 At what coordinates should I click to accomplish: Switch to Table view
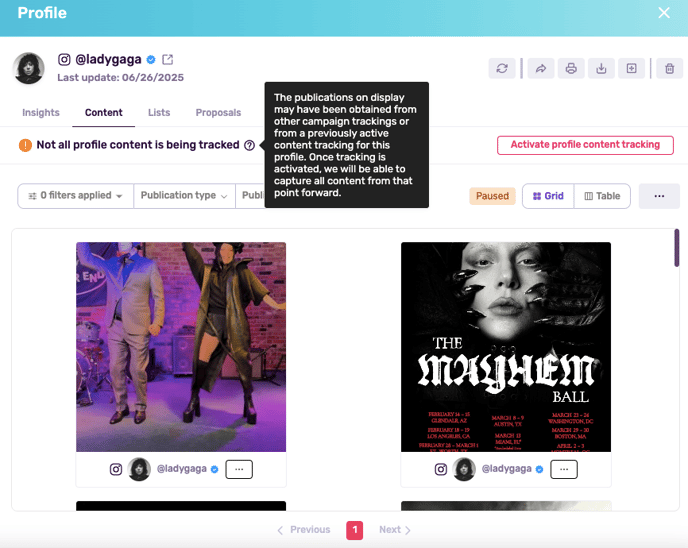click(602, 196)
